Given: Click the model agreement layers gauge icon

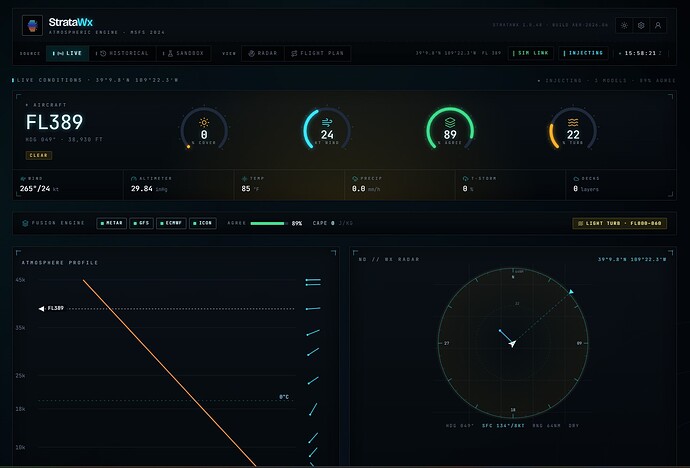Looking at the screenshot, I should [450, 122].
